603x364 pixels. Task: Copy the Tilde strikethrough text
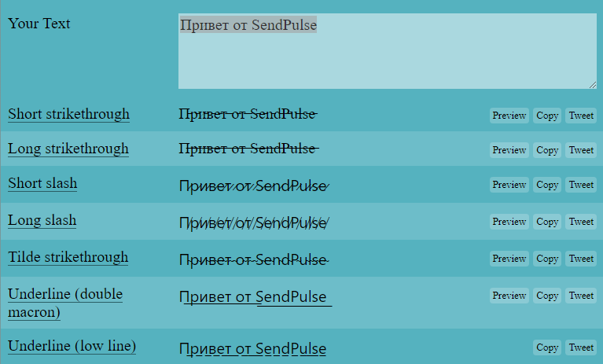click(547, 259)
